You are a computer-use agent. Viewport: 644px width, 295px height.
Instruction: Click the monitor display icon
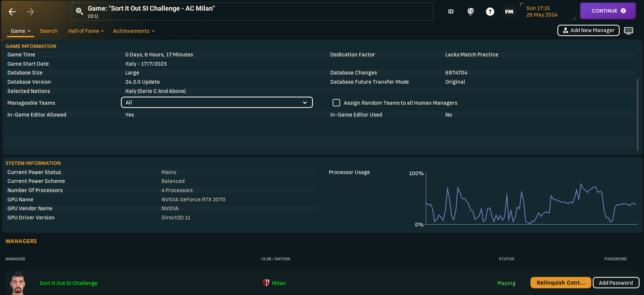629,31
